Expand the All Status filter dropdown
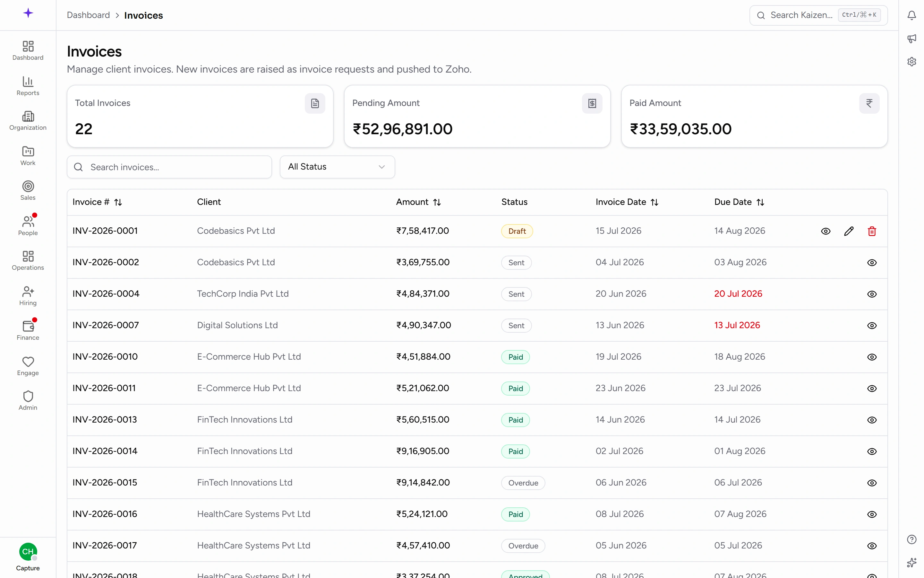924x578 pixels. [337, 167]
